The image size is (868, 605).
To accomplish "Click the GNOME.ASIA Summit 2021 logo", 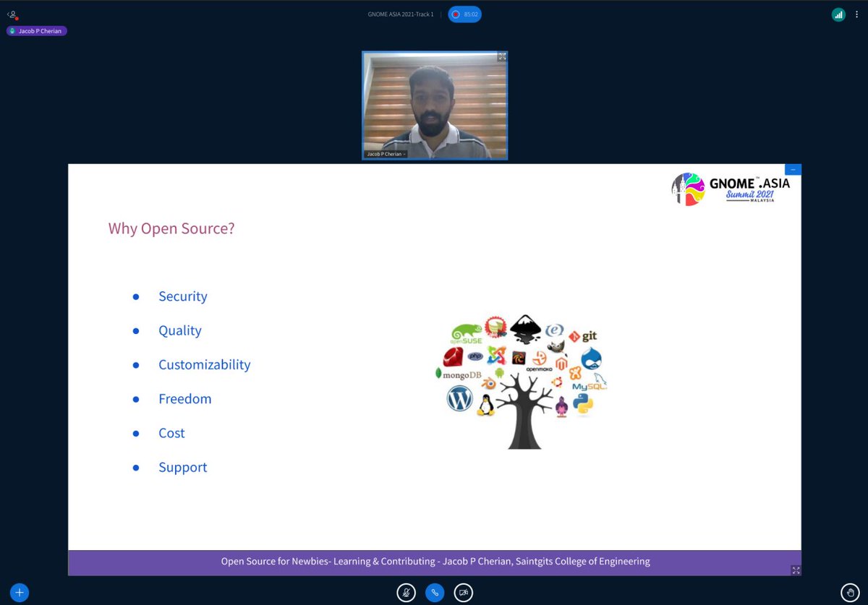I will (x=731, y=189).
